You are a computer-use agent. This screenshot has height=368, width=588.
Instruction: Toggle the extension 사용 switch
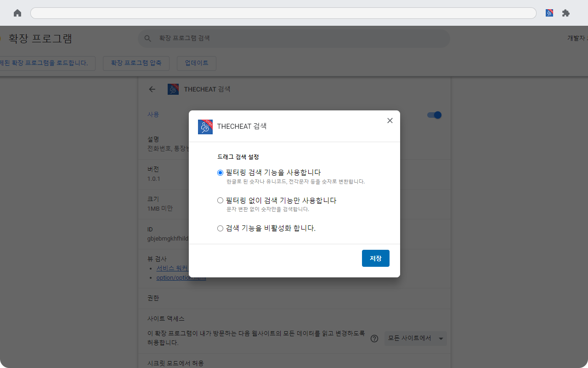click(x=435, y=115)
